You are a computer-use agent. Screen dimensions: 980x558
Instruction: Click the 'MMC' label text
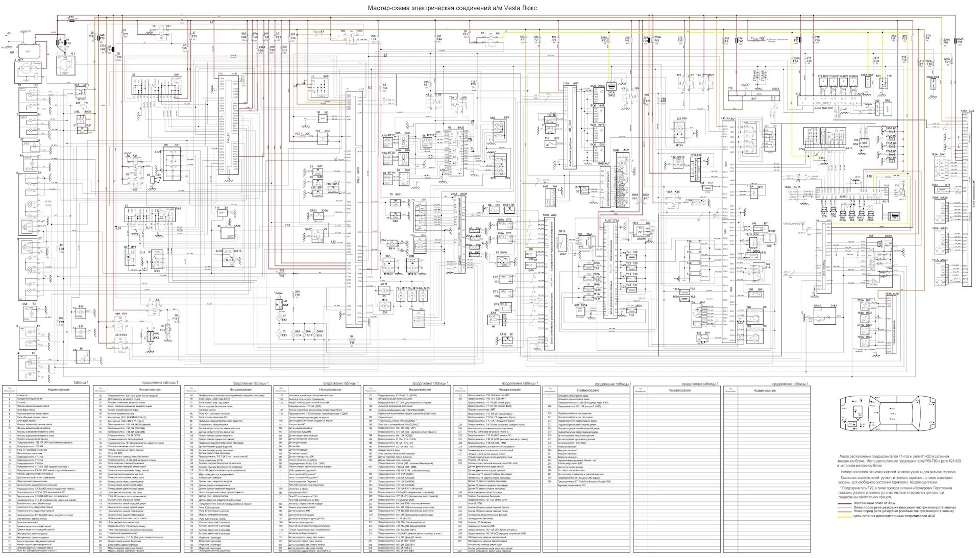pyautogui.click(x=844, y=196)
